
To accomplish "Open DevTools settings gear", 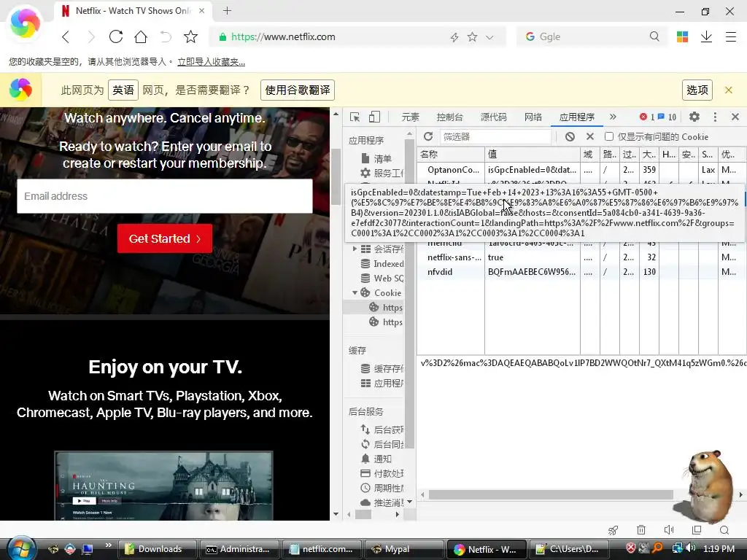I will click(x=694, y=117).
